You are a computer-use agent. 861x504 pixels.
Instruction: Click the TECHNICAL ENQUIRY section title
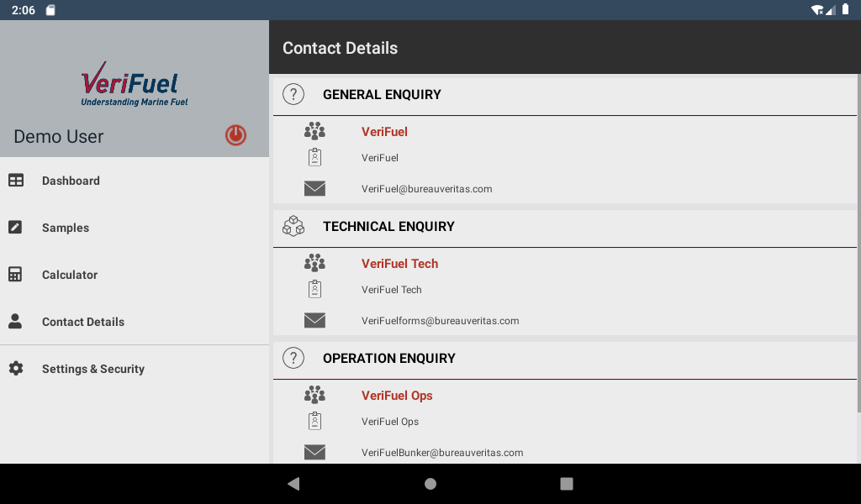(388, 226)
